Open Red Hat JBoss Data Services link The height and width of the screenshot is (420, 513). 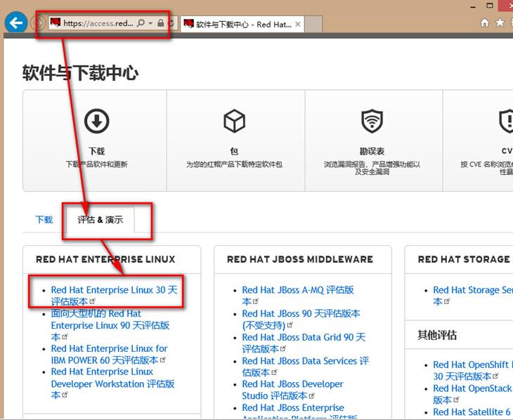pyautogui.click(x=305, y=367)
